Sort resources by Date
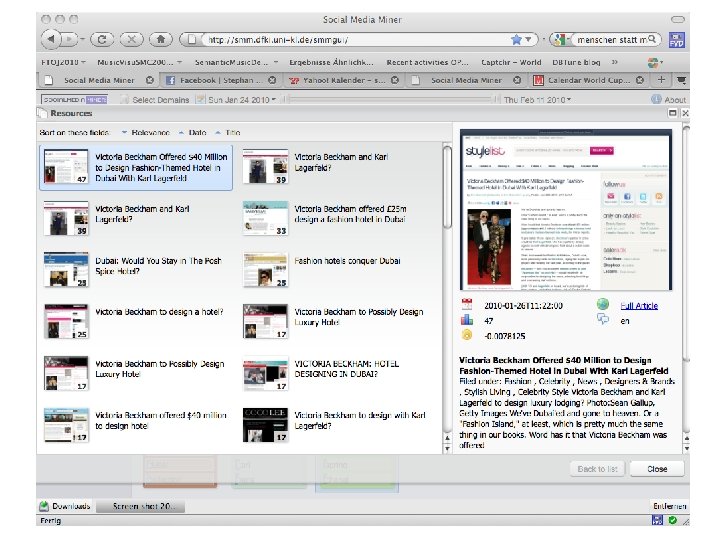Screen dimensions: 720x540 (x=192, y=133)
